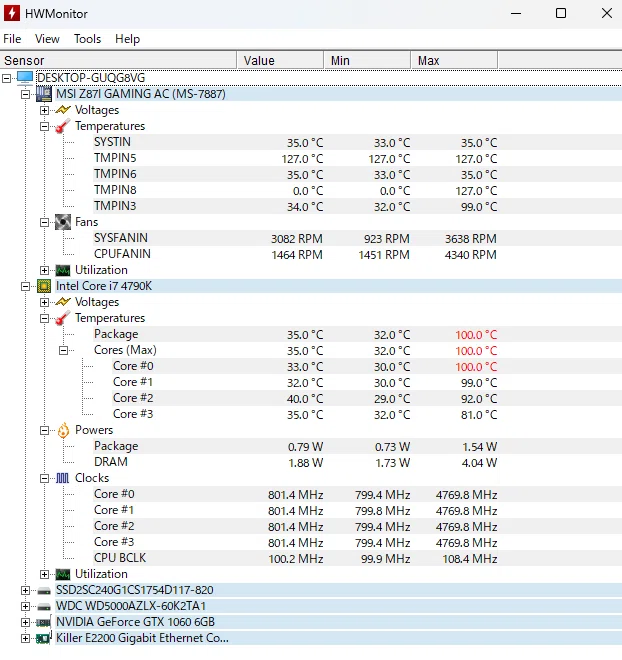Open the View menu
The height and width of the screenshot is (660, 622).
pyautogui.click(x=47, y=39)
